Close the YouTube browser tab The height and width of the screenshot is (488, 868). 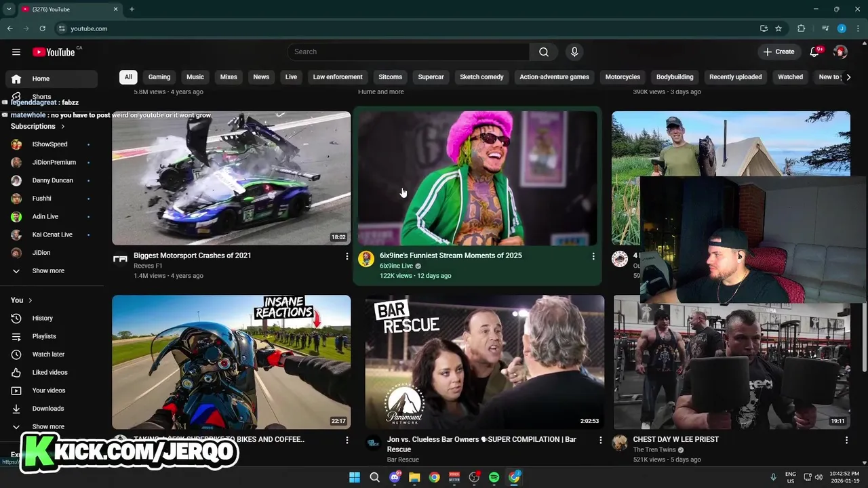point(115,9)
